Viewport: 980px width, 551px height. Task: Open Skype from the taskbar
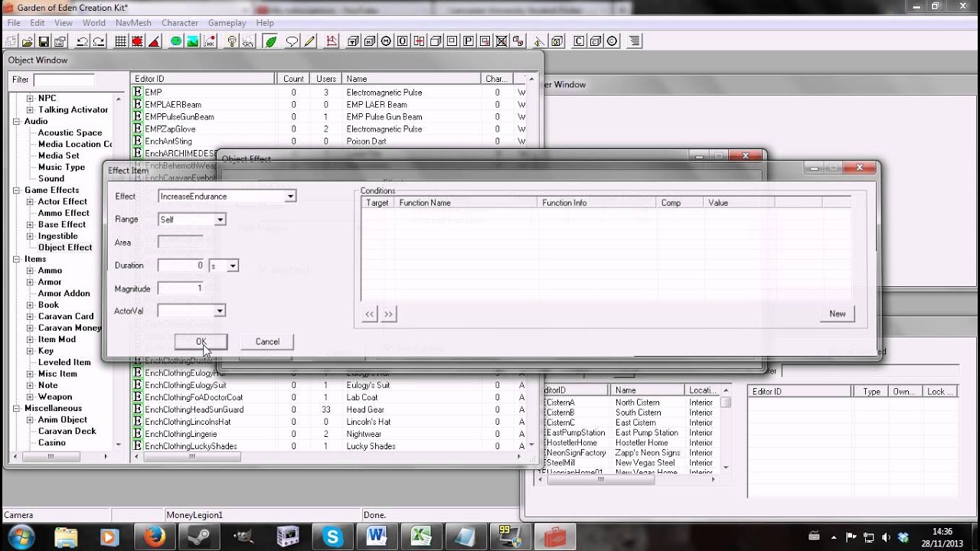(332, 536)
